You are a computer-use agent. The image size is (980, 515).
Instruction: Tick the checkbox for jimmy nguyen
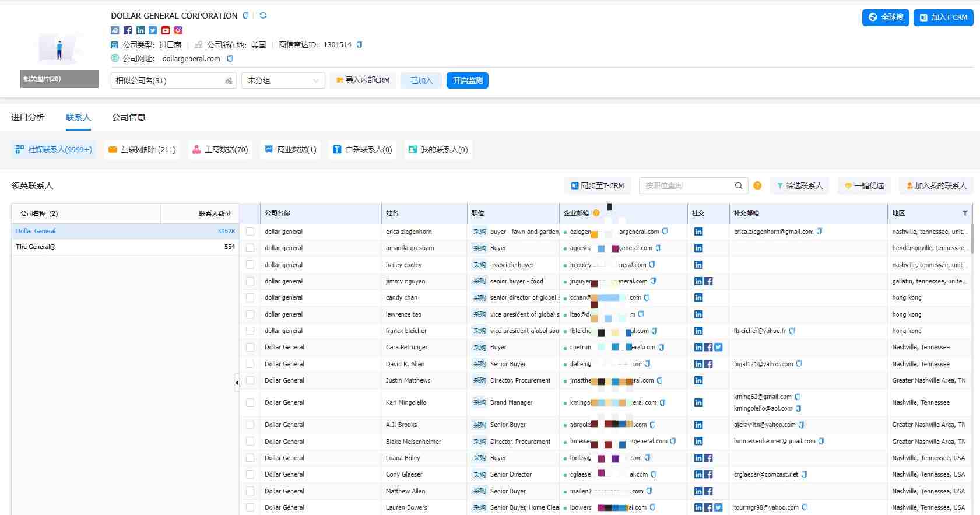[x=250, y=281]
